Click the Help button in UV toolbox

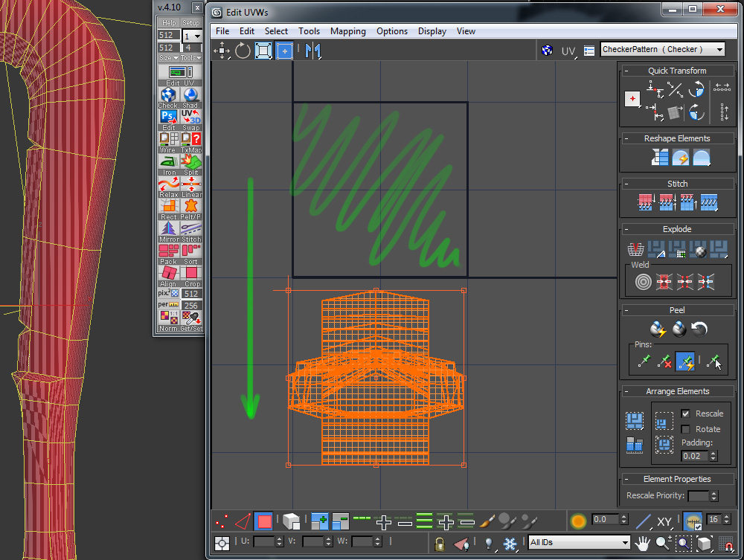coord(168,23)
